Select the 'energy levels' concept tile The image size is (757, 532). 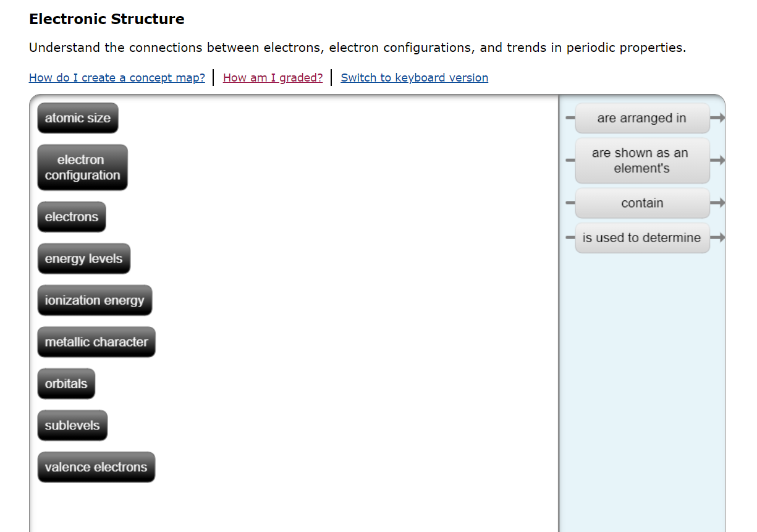point(83,258)
